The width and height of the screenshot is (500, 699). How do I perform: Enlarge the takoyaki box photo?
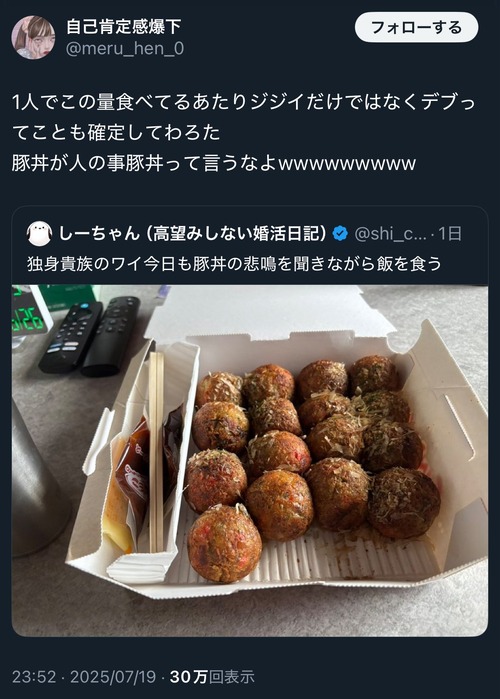click(x=250, y=461)
